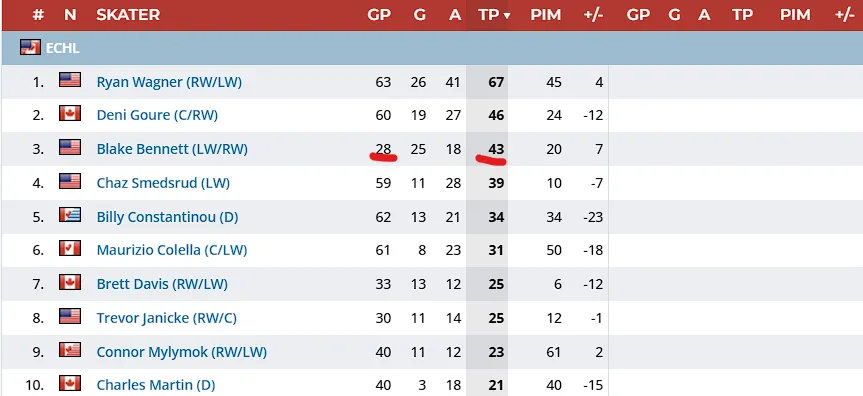Image resolution: width=863 pixels, height=396 pixels.
Task: Sort by the TP column arrow
Action: tap(506, 15)
